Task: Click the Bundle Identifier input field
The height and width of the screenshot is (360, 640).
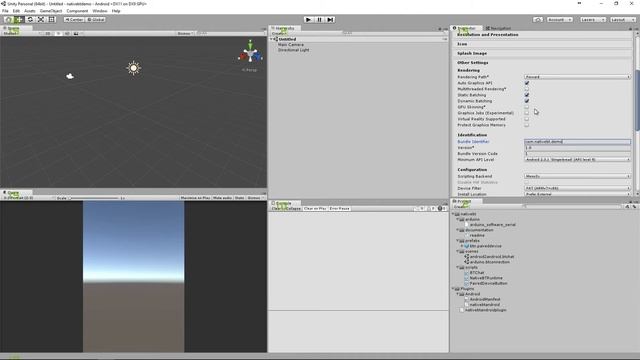Action: (578, 142)
